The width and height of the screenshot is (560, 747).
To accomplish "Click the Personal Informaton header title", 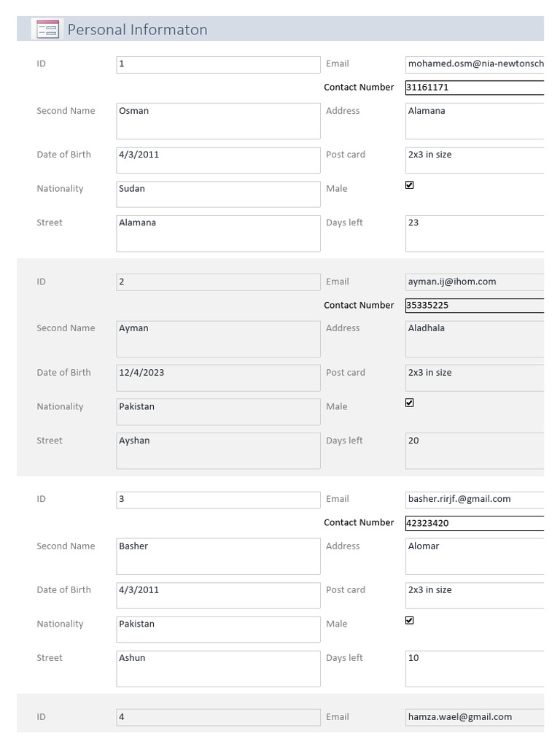I will 138,29.
